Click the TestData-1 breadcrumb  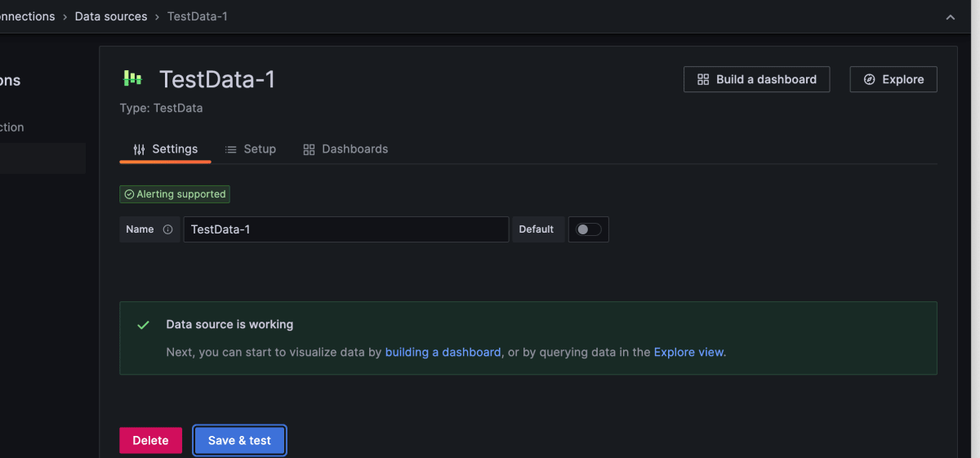[x=198, y=16]
